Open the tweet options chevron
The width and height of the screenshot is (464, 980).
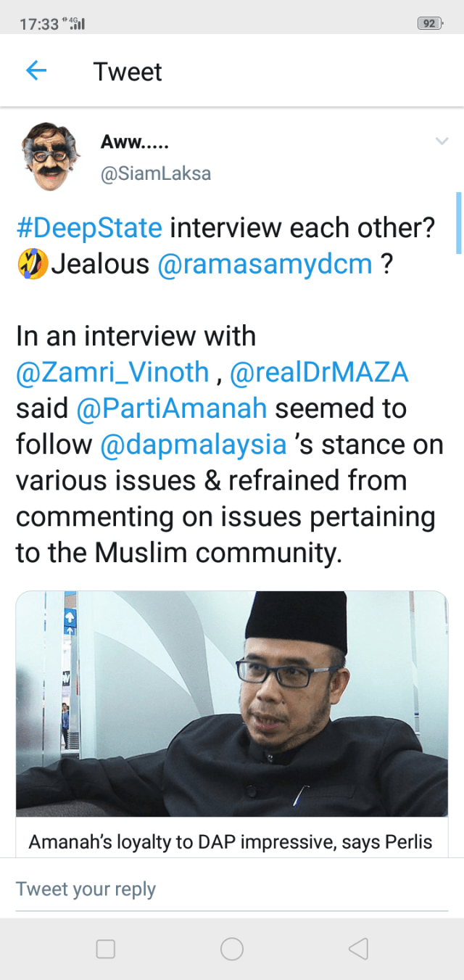click(442, 141)
